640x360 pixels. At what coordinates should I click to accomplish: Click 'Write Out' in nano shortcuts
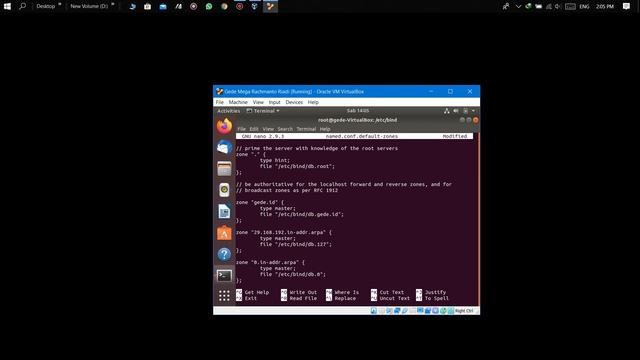point(303,292)
